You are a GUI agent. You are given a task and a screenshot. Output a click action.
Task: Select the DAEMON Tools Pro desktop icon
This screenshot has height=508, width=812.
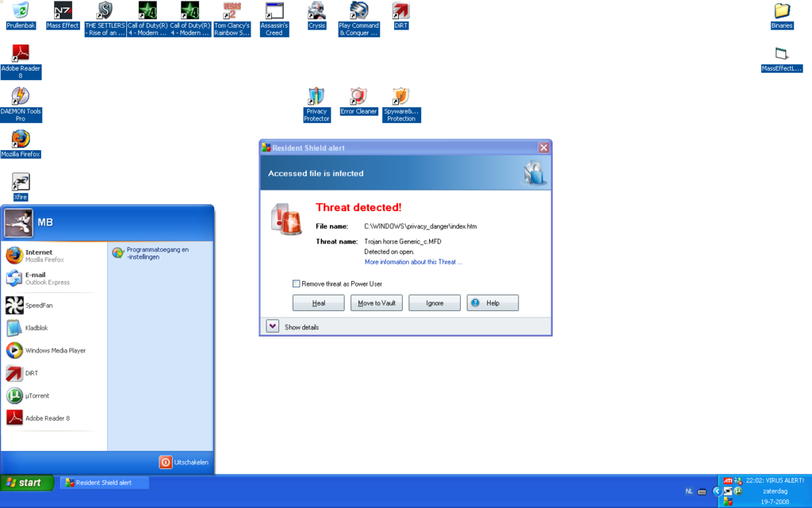click(x=21, y=105)
